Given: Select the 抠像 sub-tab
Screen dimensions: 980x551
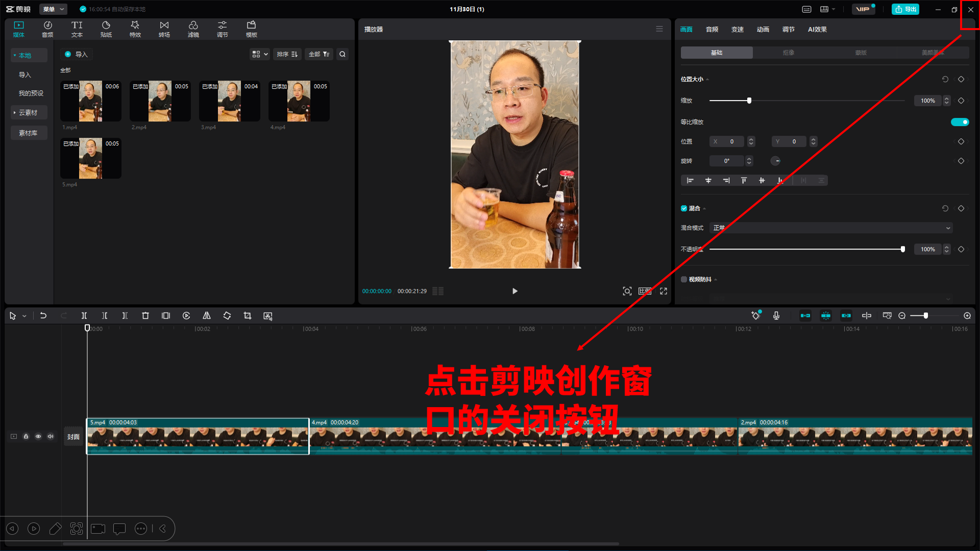Looking at the screenshot, I should click(x=789, y=53).
